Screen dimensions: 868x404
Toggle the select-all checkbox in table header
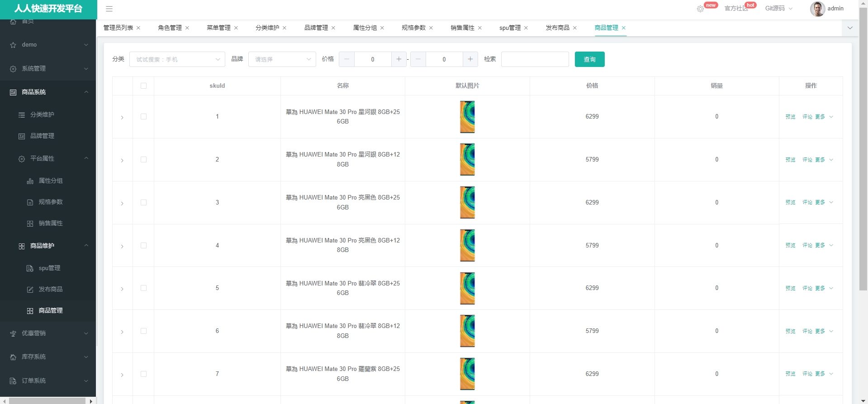[144, 86]
